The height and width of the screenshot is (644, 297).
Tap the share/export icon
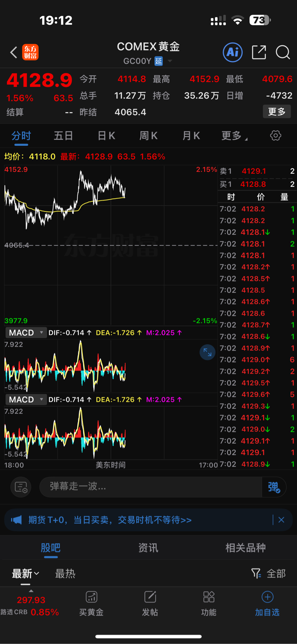point(259,52)
